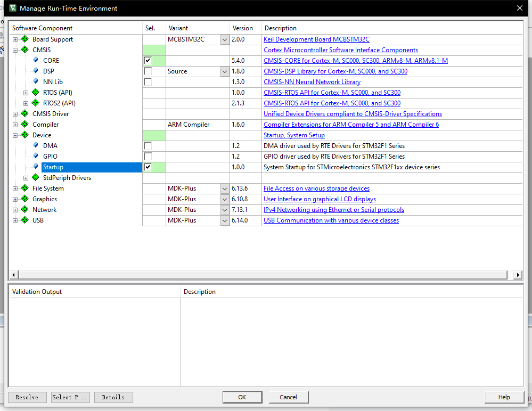Click the Version column header
The height and width of the screenshot is (411, 532).
pos(245,28)
